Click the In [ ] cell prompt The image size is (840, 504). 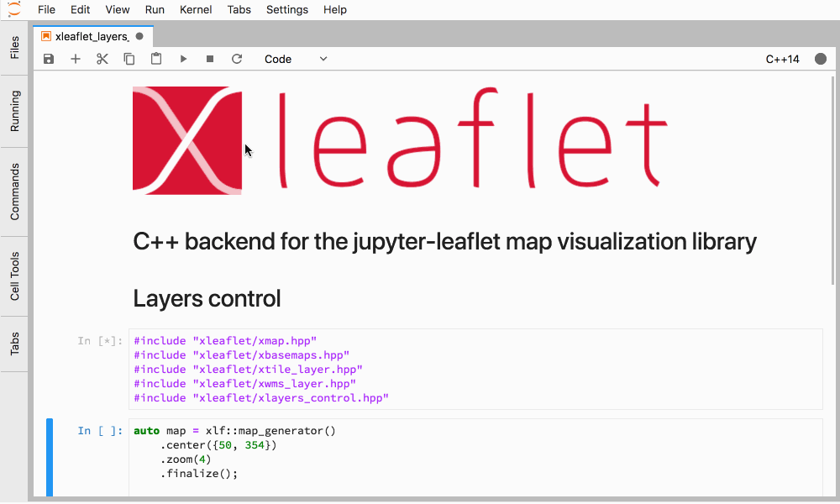point(100,431)
